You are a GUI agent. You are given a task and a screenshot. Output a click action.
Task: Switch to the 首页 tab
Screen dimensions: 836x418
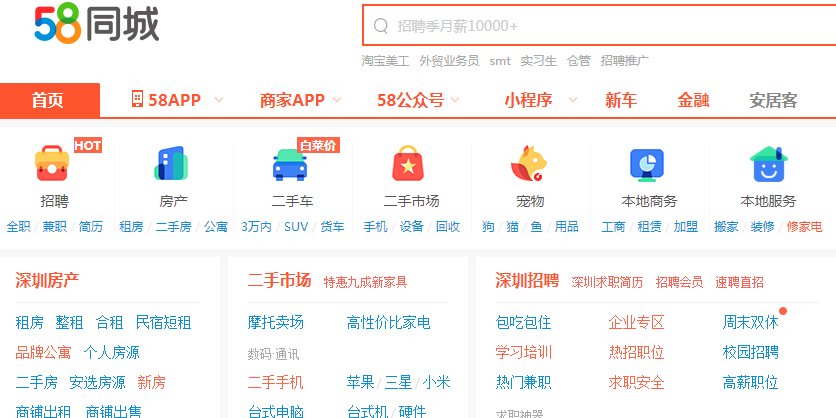click(x=50, y=100)
